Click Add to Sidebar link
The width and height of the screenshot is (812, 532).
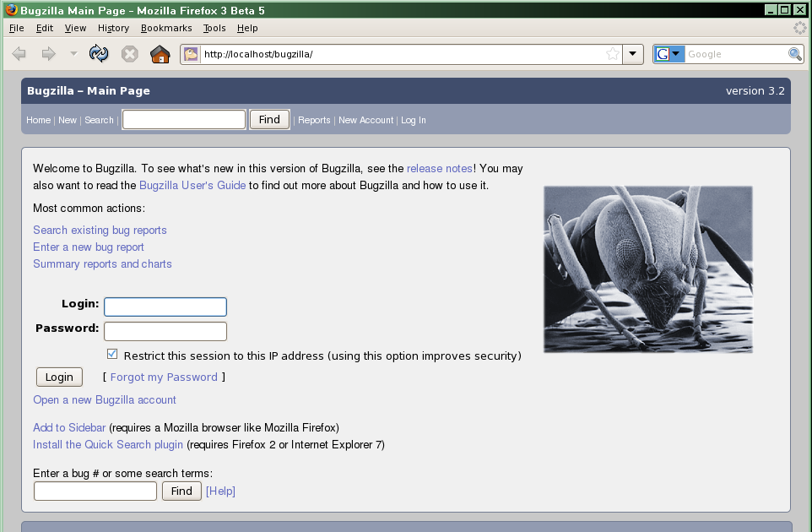tap(69, 428)
